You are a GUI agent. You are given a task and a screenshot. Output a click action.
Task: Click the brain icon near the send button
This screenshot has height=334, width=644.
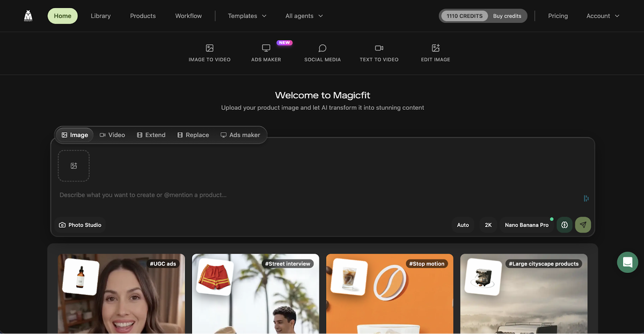[x=564, y=225]
